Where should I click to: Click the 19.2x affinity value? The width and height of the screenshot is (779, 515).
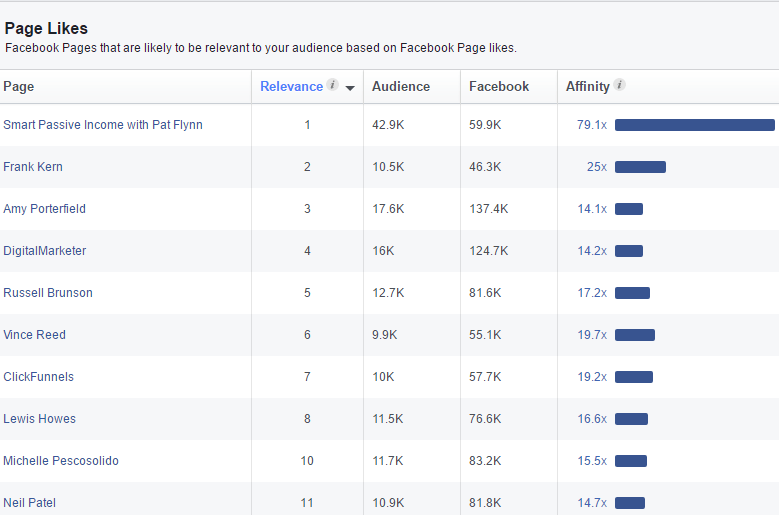[x=592, y=376]
